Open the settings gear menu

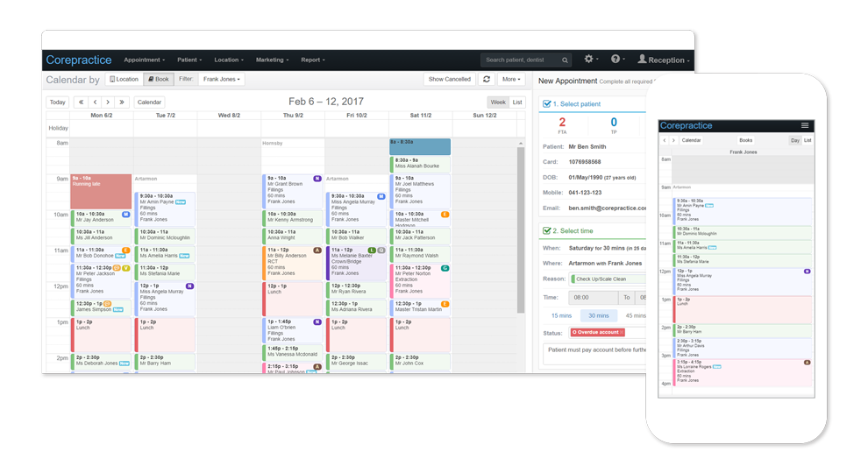click(x=590, y=60)
